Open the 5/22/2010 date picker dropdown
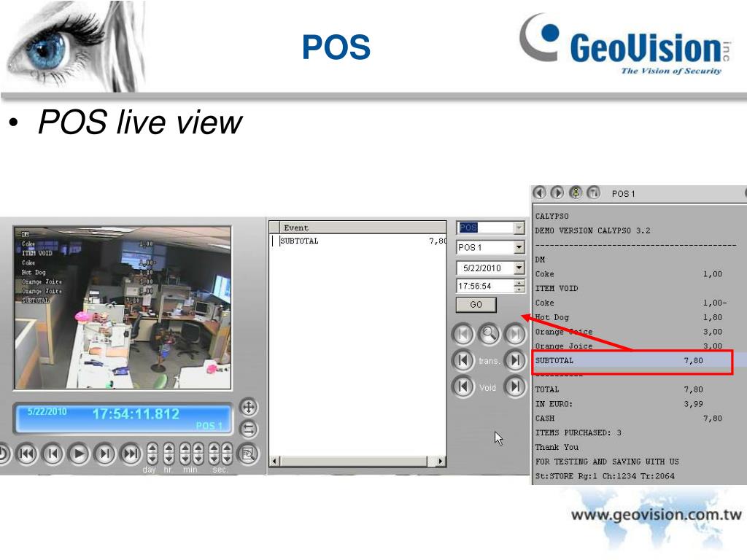Image resolution: width=747 pixels, height=560 pixels. (519, 268)
